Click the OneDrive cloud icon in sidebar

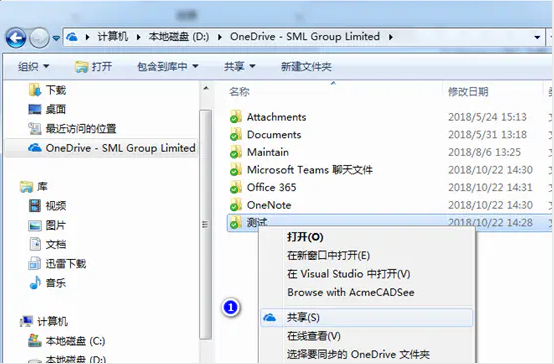click(x=35, y=147)
